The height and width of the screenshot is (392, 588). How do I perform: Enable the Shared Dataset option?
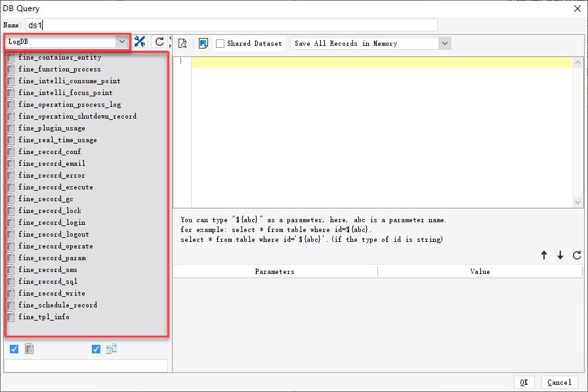coord(221,43)
